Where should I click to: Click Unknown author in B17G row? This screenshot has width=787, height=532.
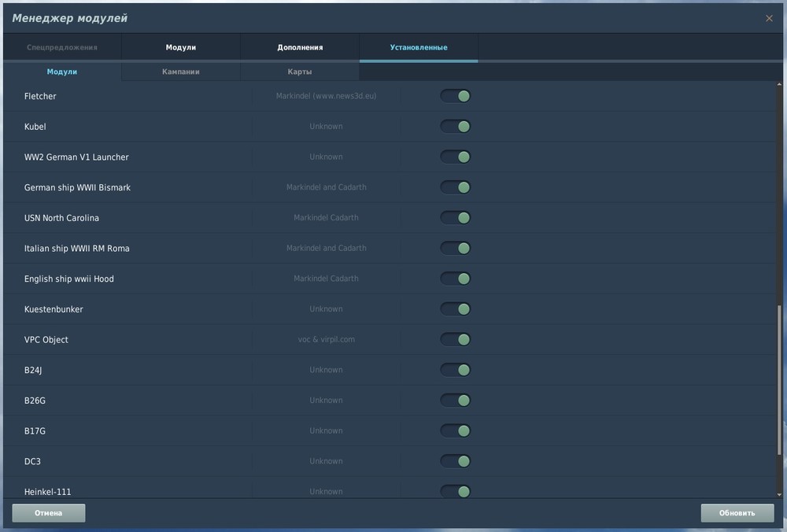pyautogui.click(x=327, y=430)
